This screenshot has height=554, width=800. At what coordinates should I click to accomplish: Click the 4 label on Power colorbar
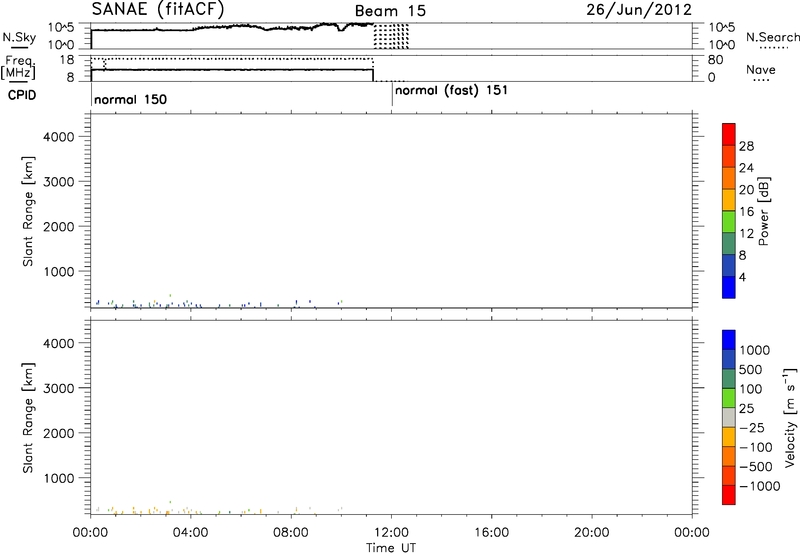click(x=742, y=277)
